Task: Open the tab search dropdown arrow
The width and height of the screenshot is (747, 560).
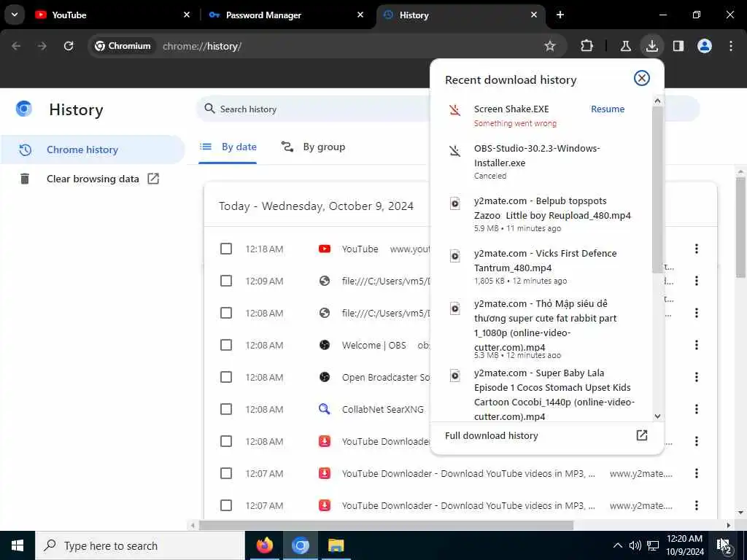Action: (x=15, y=15)
